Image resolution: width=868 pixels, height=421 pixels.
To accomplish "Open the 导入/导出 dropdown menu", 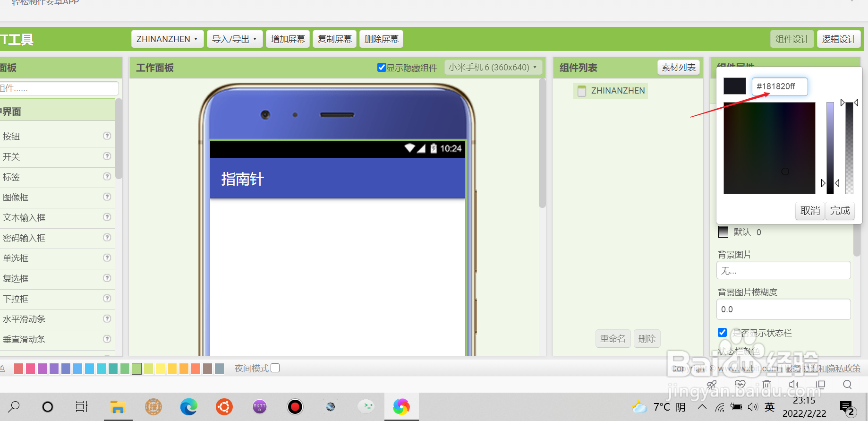I will click(235, 39).
